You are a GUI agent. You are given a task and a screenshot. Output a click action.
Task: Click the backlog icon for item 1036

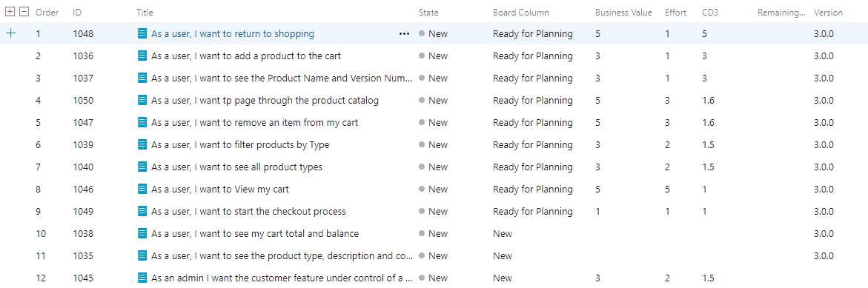142,56
